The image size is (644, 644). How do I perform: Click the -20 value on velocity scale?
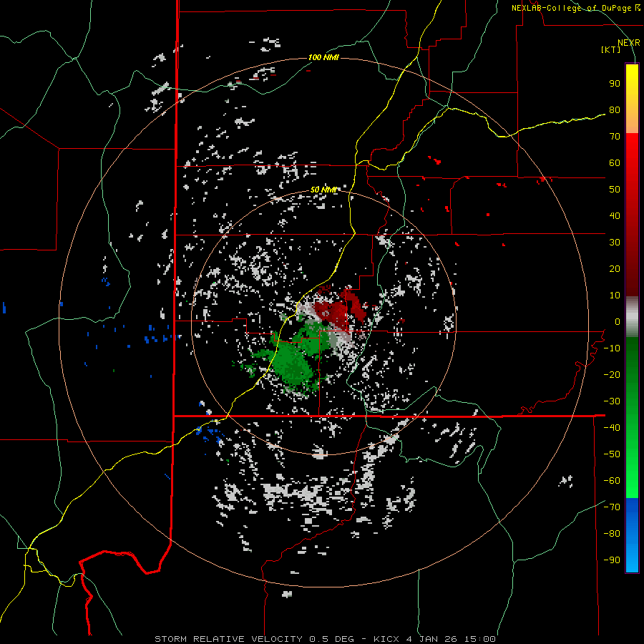tap(612, 375)
